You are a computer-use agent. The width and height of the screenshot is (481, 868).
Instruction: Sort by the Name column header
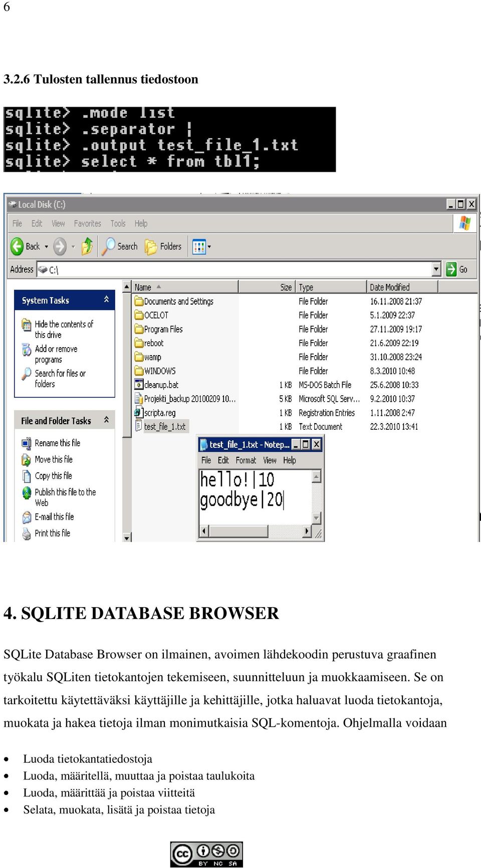(x=185, y=287)
